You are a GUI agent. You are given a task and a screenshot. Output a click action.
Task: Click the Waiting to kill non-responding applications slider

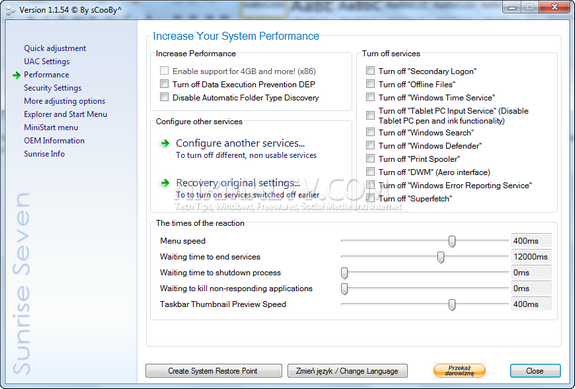point(344,289)
